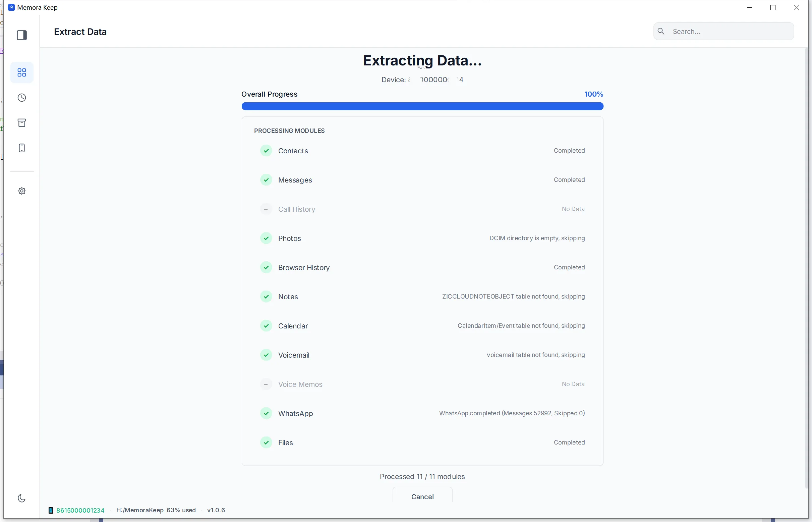The image size is (812, 522).
Task: Click the vertical scrollbar on right
Action: (x=807, y=268)
